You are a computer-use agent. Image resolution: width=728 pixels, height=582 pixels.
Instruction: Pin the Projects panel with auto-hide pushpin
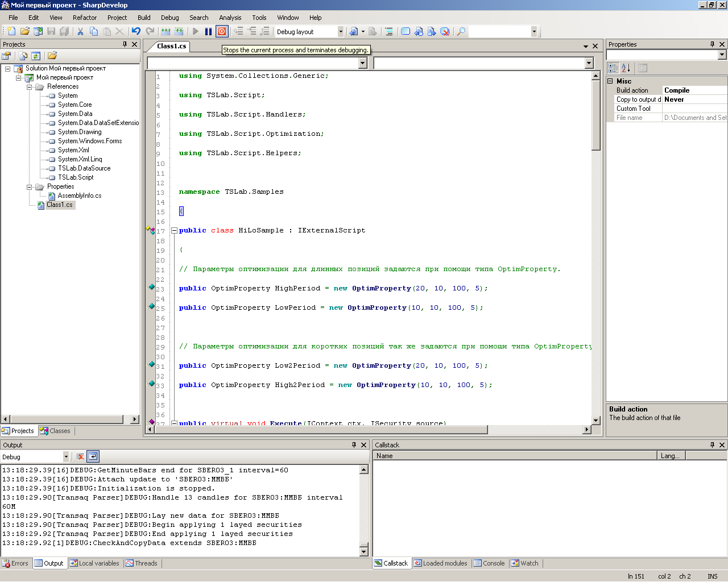[x=125, y=44]
